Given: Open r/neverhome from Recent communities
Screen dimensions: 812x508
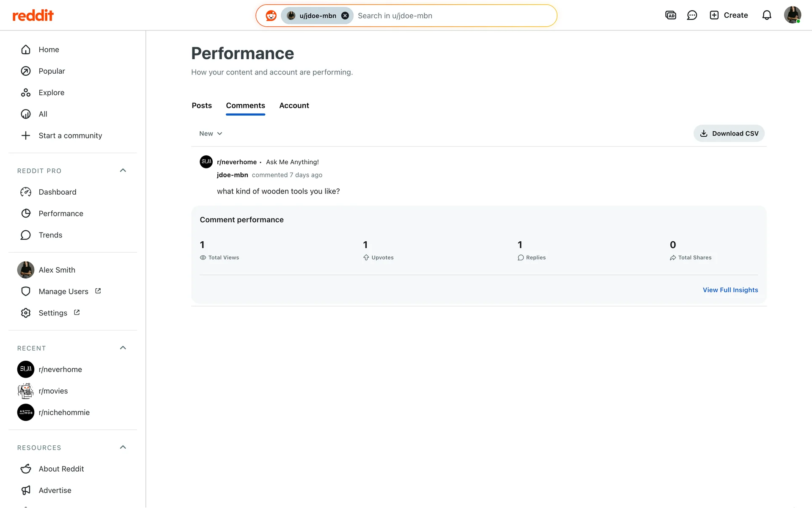Looking at the screenshot, I should coord(60,369).
